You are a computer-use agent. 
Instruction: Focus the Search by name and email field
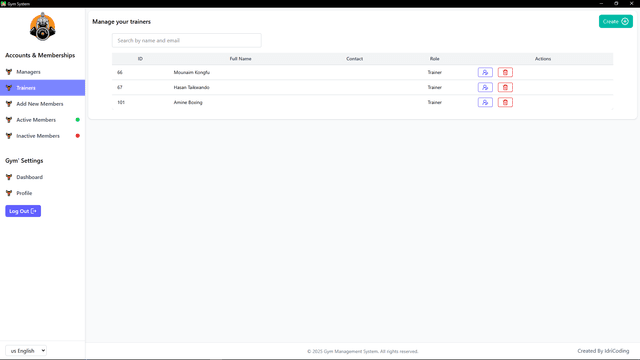click(187, 40)
